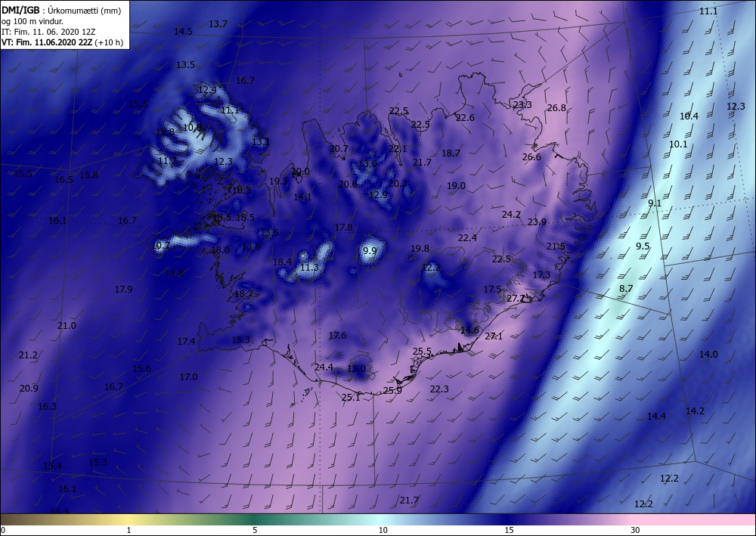Click the 19.8 map value
Viewport: 756px width, 536px height.
click(420, 249)
